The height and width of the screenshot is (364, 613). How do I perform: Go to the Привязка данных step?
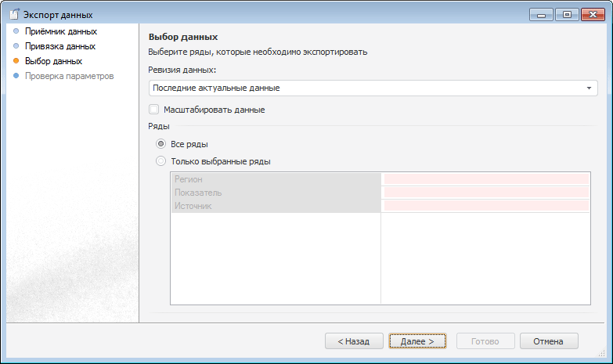60,46
